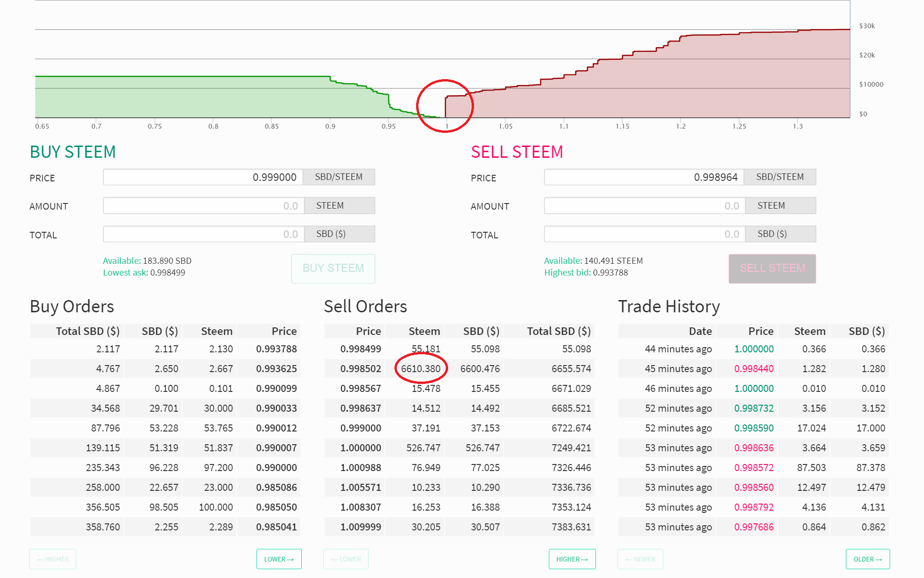
Task: Click the 46 minutes ago trade entry
Action: click(754, 389)
